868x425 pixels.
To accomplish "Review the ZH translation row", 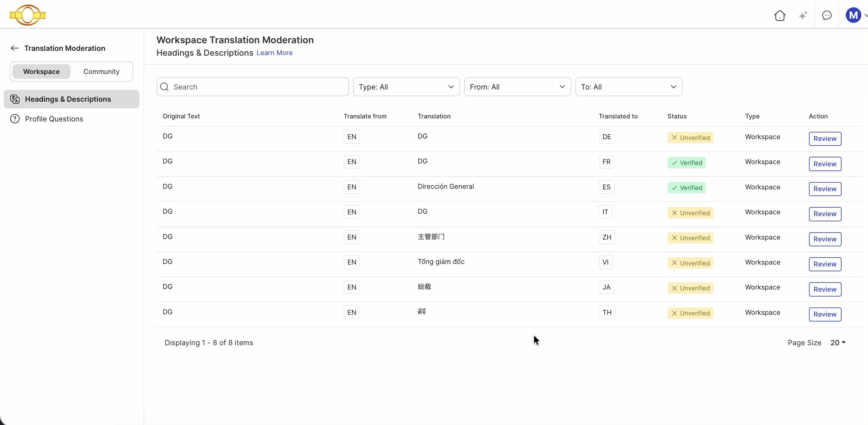I will point(825,239).
